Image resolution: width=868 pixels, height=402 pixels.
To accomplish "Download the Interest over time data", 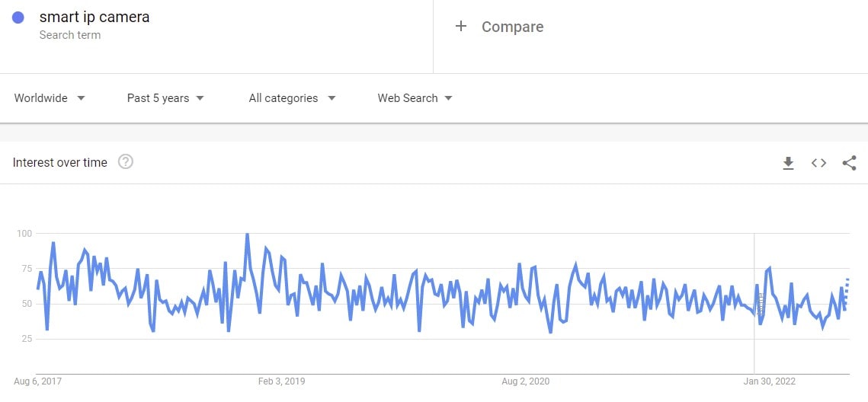I will click(x=788, y=163).
